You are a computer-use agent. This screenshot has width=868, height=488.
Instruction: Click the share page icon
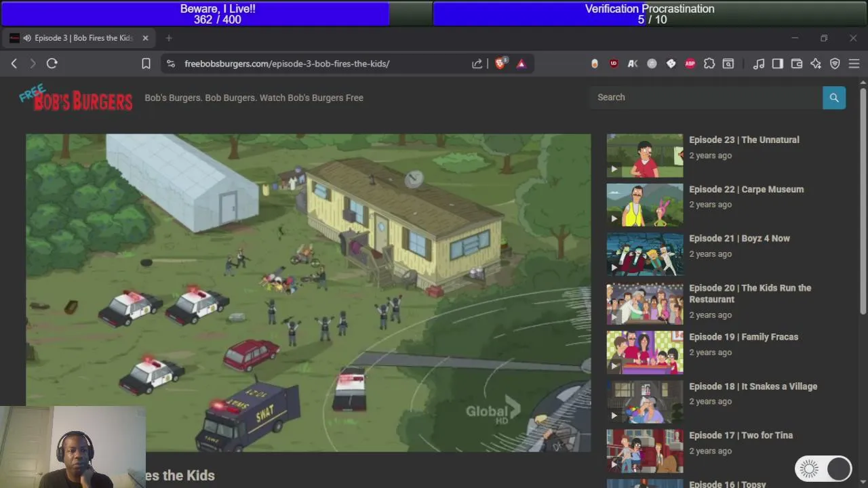pyautogui.click(x=477, y=63)
